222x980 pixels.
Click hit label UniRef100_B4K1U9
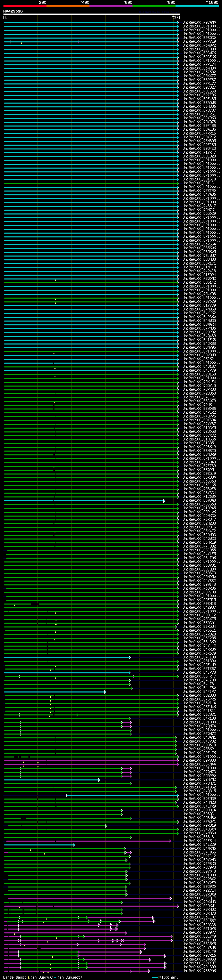(x=199, y=657)
